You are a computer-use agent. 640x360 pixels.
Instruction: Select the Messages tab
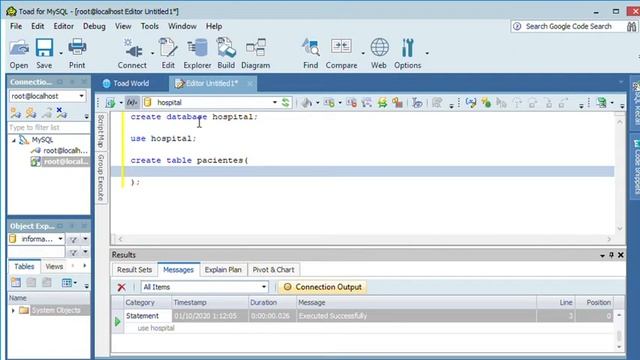178,270
